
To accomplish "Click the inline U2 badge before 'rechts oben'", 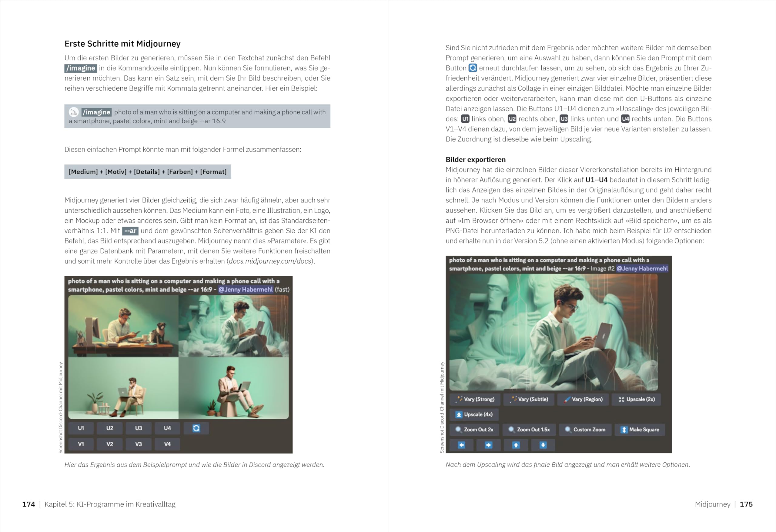I will [512, 119].
